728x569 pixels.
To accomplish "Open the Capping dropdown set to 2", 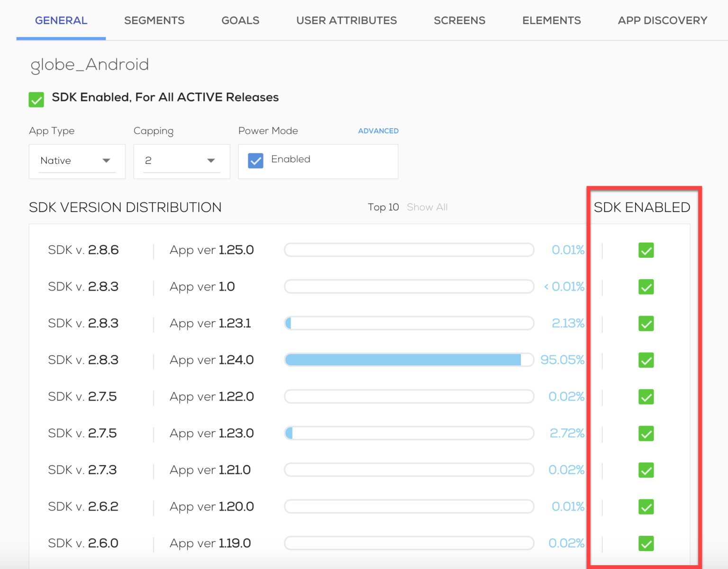I will pos(182,161).
